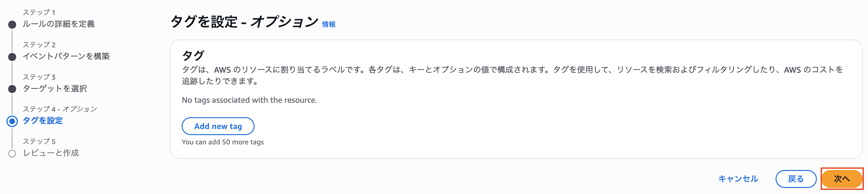Click the empty circle next to レビューと作成

click(12, 154)
